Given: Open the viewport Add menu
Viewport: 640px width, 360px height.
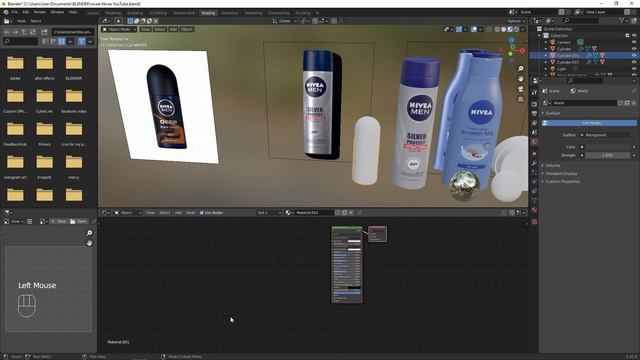Looking at the screenshot, I should point(173,29).
